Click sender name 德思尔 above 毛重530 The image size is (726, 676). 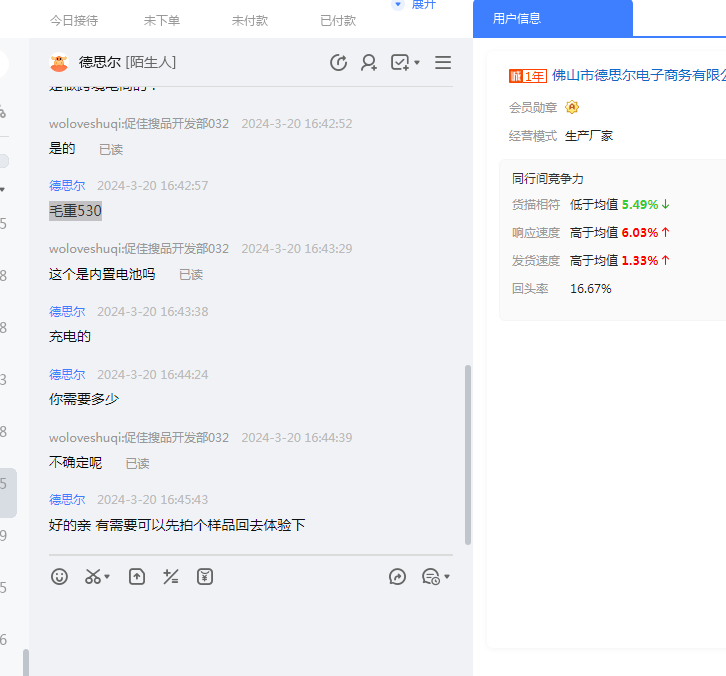click(x=67, y=186)
